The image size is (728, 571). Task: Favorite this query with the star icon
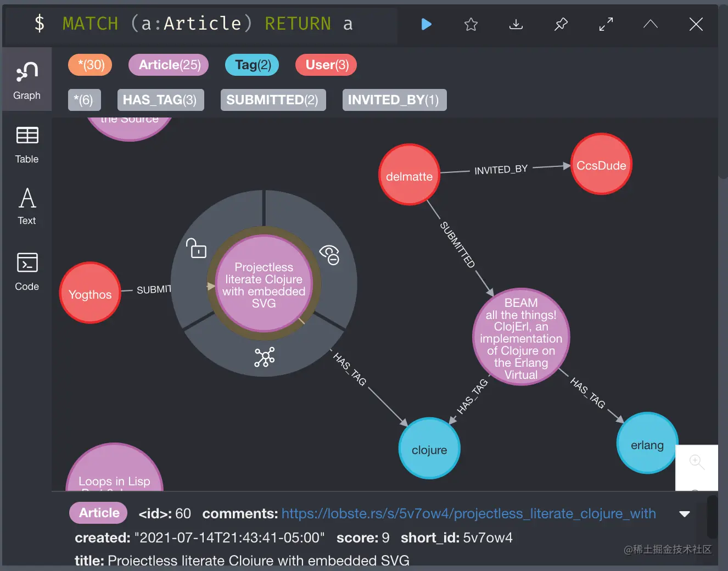pos(471,24)
